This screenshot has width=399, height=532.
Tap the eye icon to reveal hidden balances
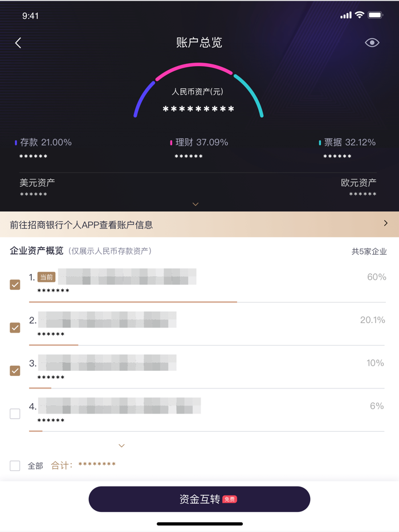pyautogui.click(x=372, y=42)
